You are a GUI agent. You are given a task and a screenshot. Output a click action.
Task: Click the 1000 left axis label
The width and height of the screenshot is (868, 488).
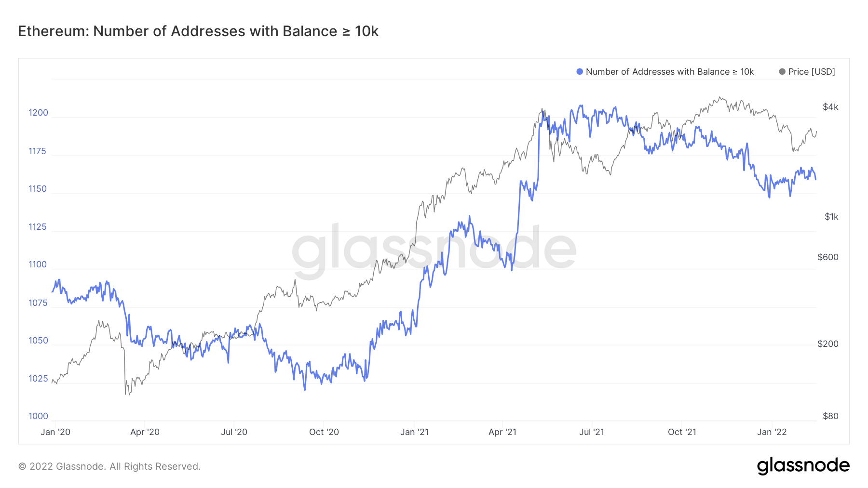pyautogui.click(x=38, y=416)
